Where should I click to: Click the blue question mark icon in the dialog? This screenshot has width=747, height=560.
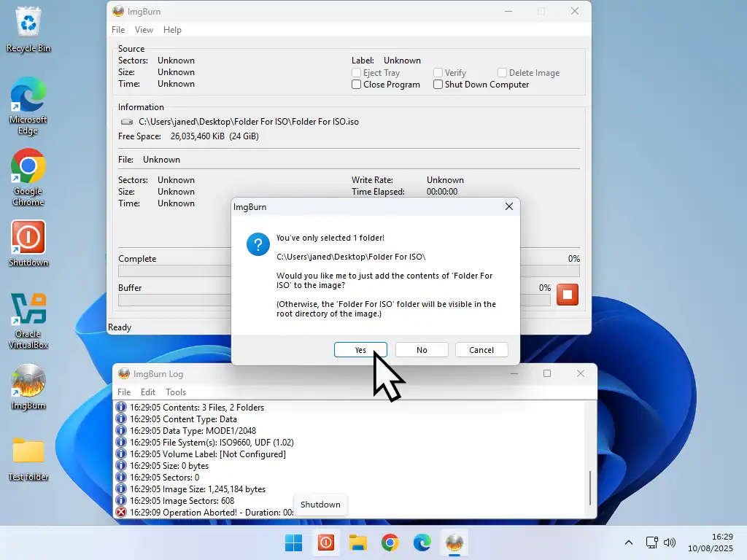coord(258,244)
